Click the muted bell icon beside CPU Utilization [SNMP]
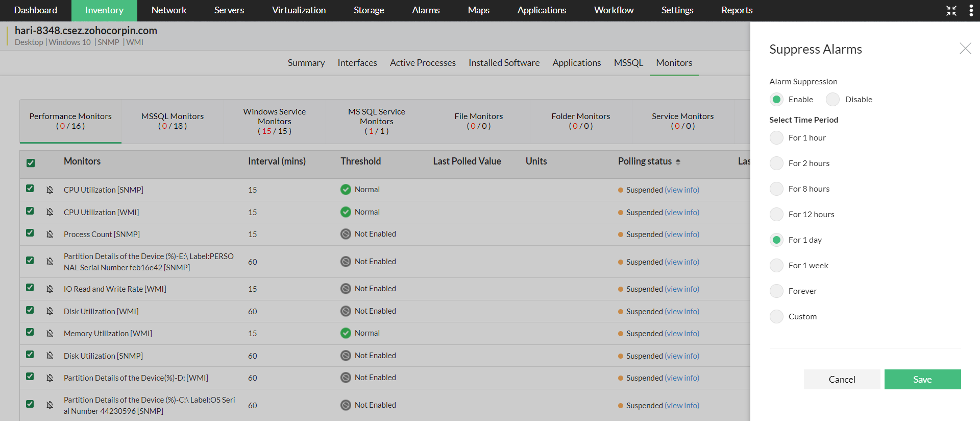The height and width of the screenshot is (421, 980). point(50,190)
